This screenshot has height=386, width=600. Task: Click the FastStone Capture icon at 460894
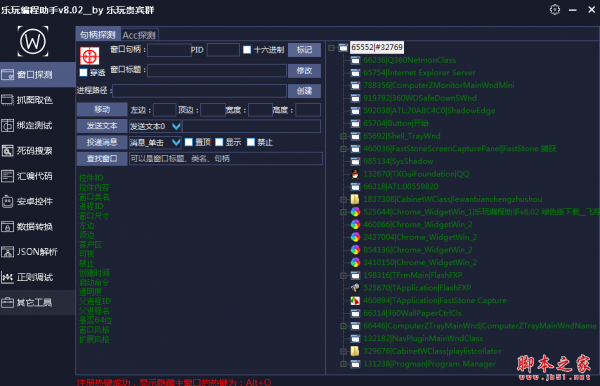pos(355,300)
